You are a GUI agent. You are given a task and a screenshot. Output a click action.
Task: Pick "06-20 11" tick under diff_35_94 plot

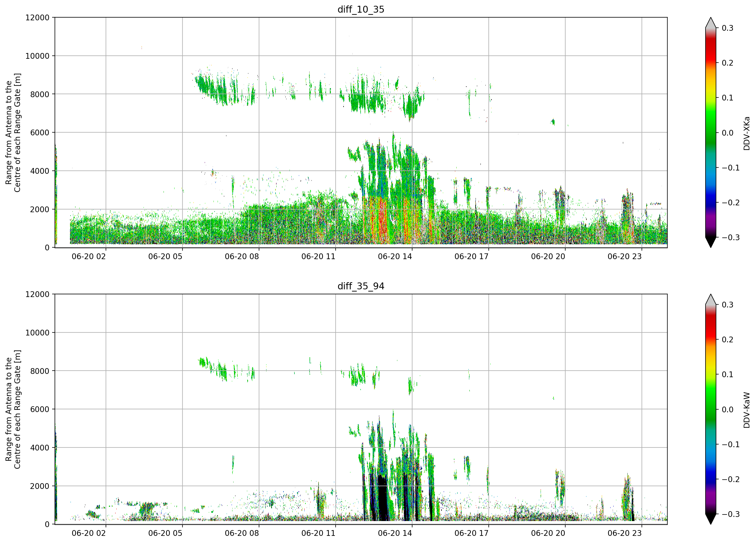pyautogui.click(x=318, y=533)
